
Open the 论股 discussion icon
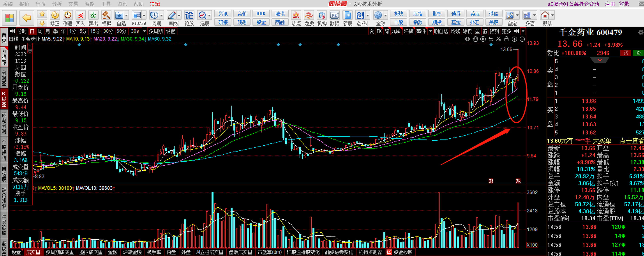point(189,15)
